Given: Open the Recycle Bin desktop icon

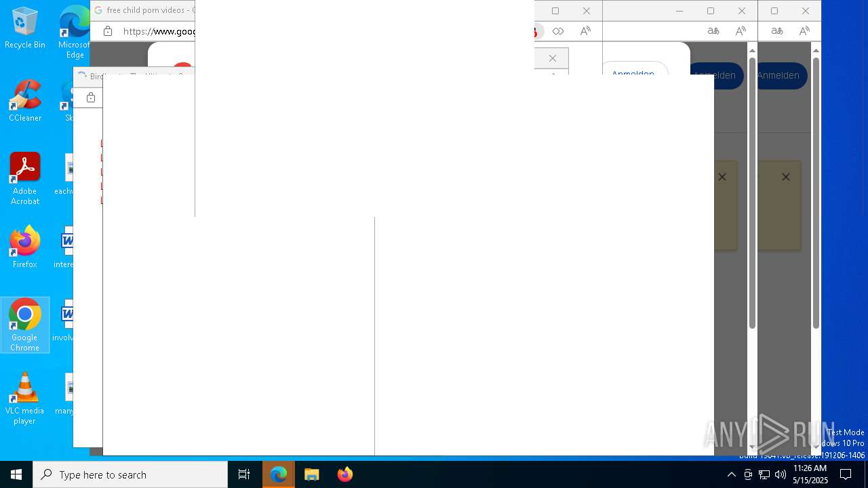Looking at the screenshot, I should coord(24,28).
